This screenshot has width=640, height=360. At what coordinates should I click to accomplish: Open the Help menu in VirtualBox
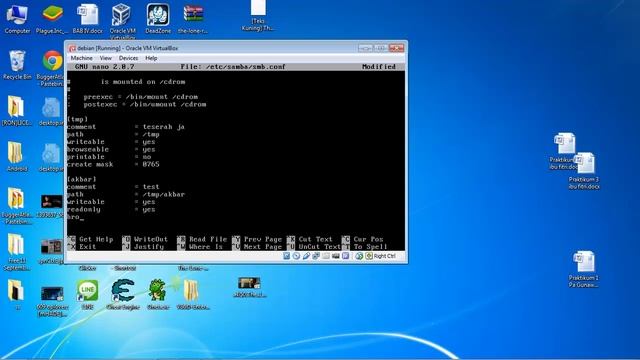[151, 58]
